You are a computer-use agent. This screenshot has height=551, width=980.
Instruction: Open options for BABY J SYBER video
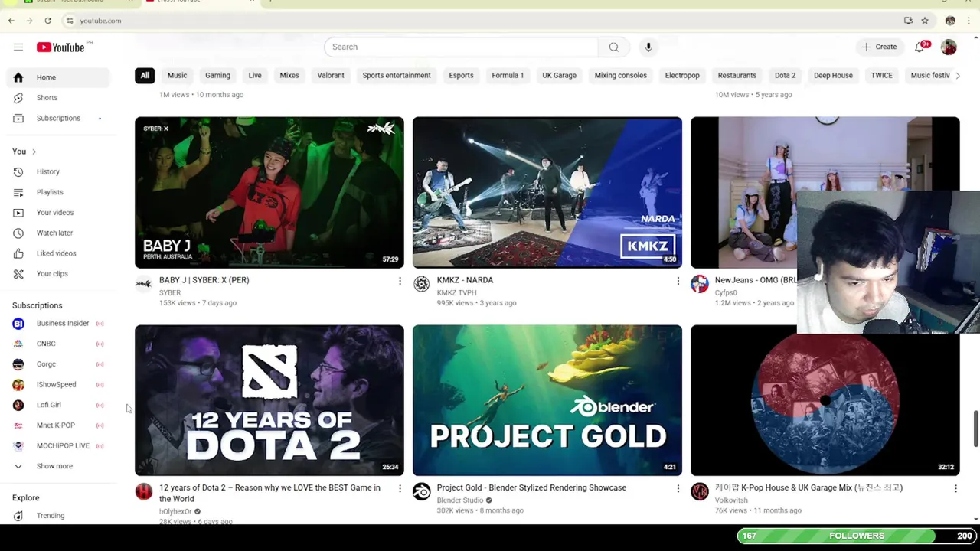point(399,281)
